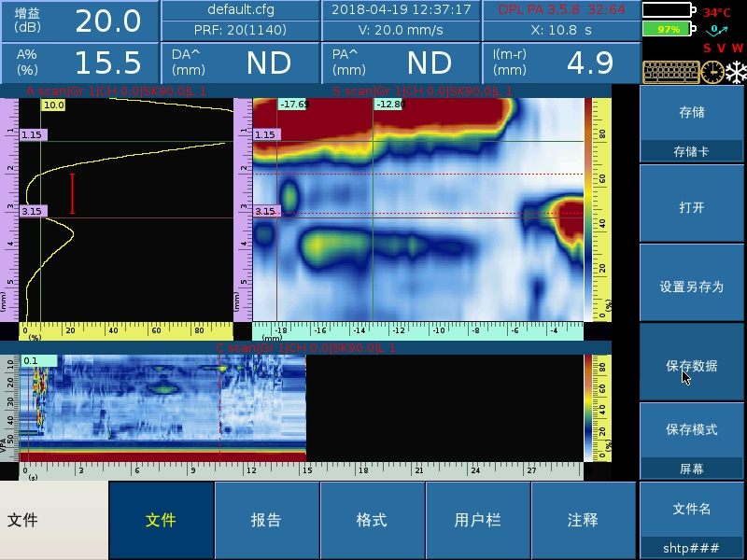Click the 97% battery indicator
The image size is (747, 560).
[x=667, y=30]
